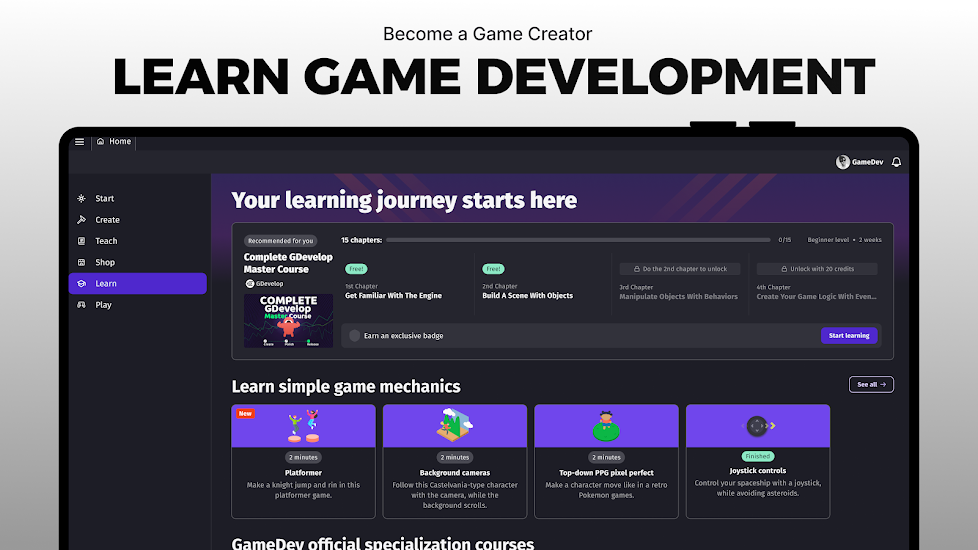Select Learn in the sidebar
Viewport: 978px width, 550px height.
(137, 284)
